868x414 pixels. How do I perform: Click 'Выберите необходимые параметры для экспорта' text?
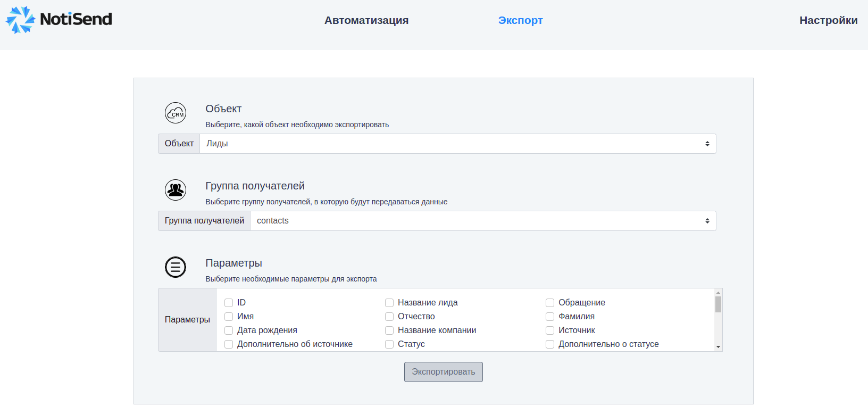pyautogui.click(x=291, y=279)
